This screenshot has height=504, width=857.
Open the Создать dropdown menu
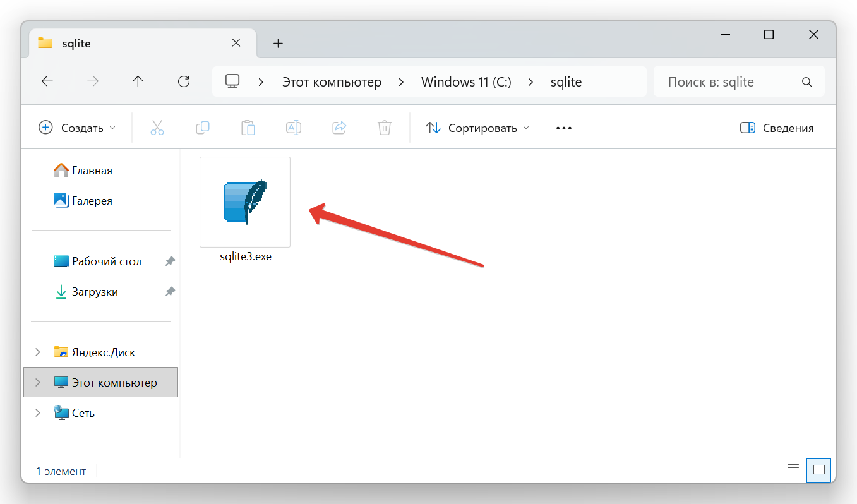(x=78, y=128)
